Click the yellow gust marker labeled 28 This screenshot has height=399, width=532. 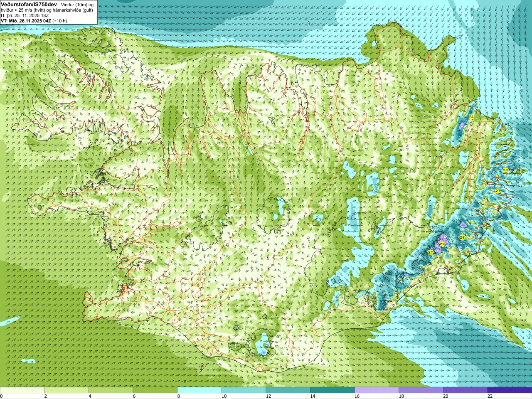pyautogui.click(x=505, y=170)
